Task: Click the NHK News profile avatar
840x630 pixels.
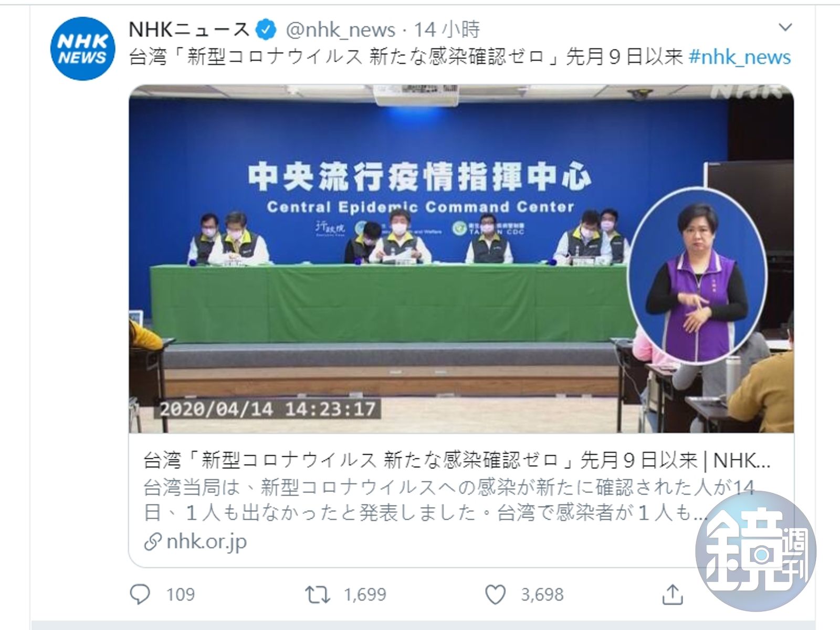Action: pos(82,48)
